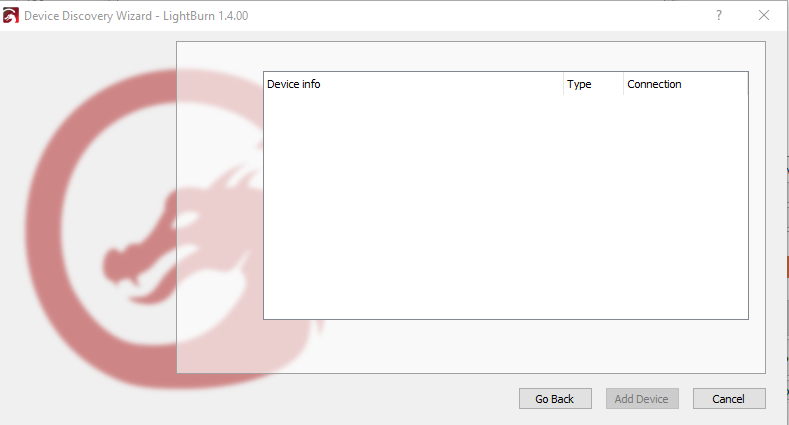
Task: Click the Device Discovery Wizard title text
Action: point(88,16)
